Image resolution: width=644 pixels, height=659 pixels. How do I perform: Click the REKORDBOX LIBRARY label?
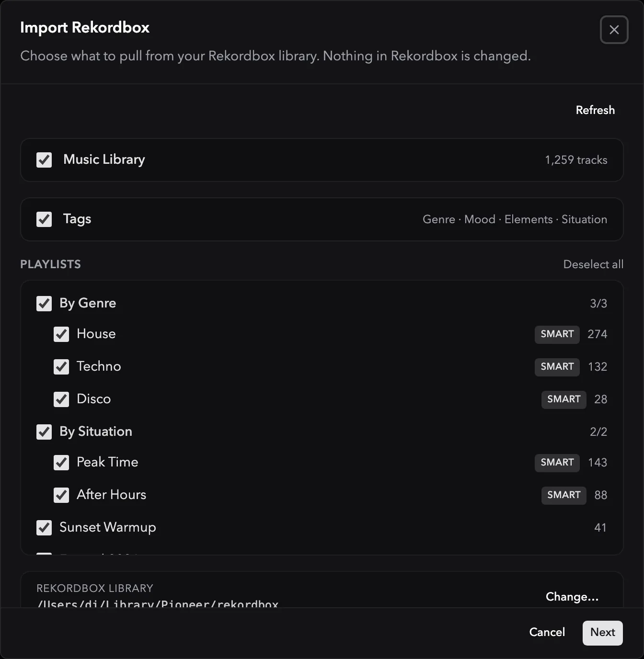coord(95,588)
